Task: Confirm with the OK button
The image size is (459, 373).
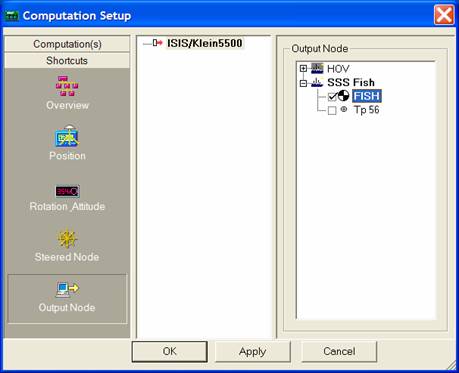Action: [170, 351]
